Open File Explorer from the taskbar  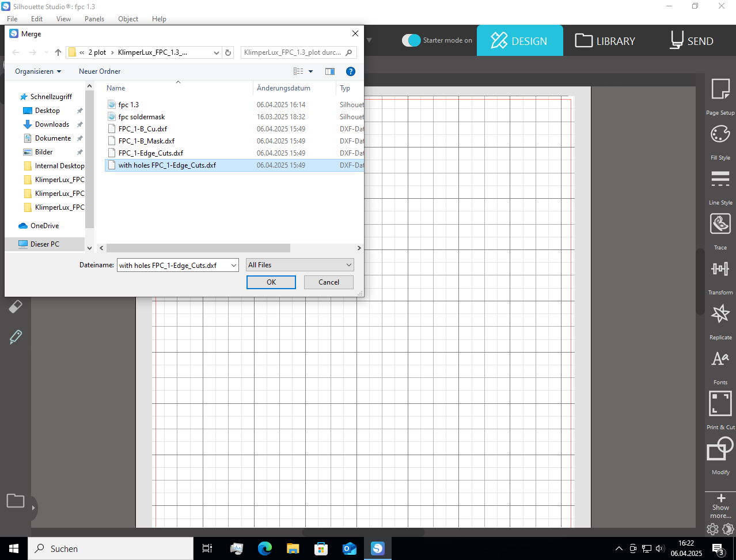click(x=293, y=548)
